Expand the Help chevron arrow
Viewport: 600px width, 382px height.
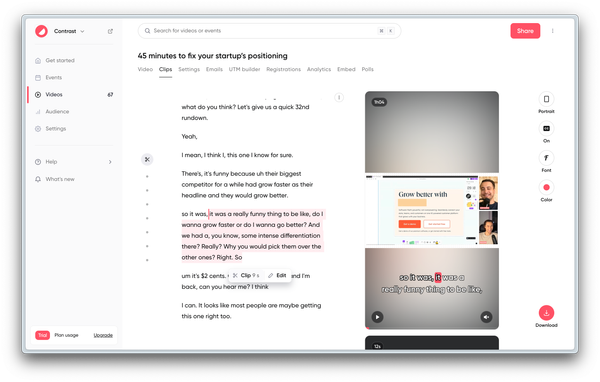coord(110,162)
